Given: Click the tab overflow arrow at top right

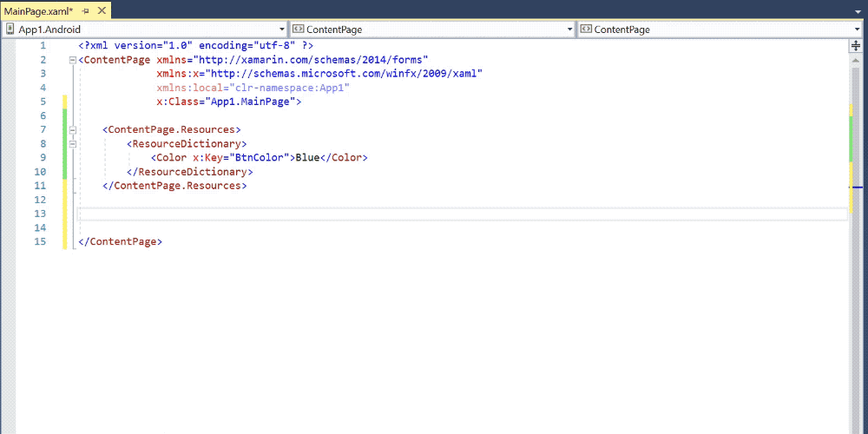Looking at the screenshot, I should 858,11.
